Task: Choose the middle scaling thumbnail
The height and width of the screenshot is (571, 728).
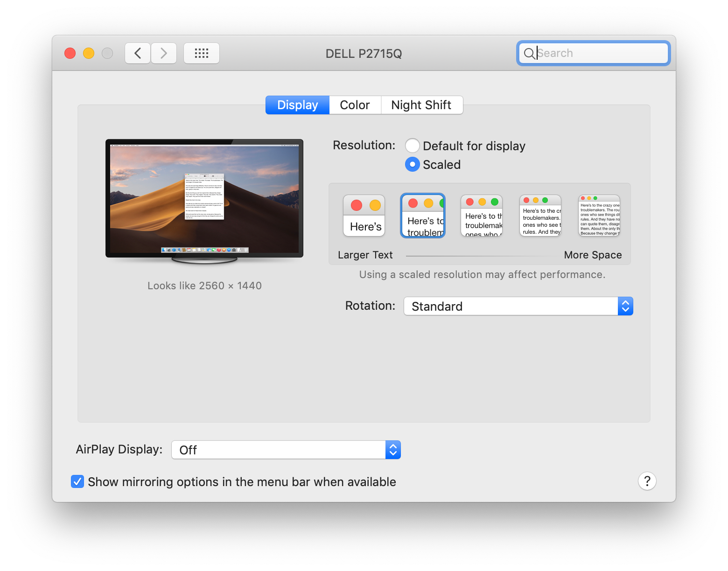Action: (482, 216)
